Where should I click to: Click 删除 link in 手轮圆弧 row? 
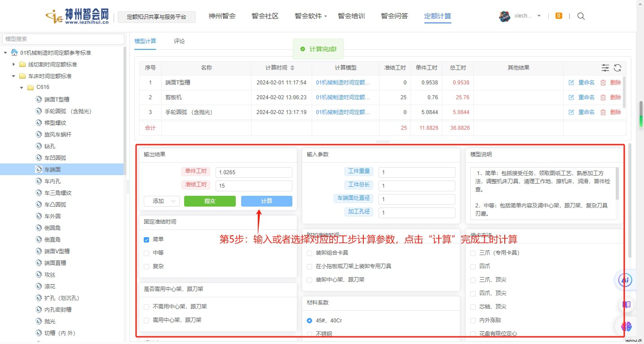pos(615,112)
